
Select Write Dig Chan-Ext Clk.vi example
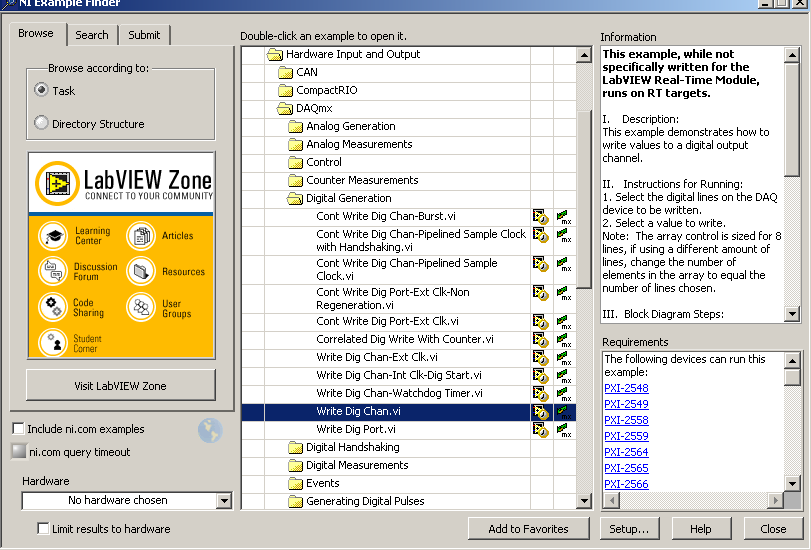click(377, 358)
